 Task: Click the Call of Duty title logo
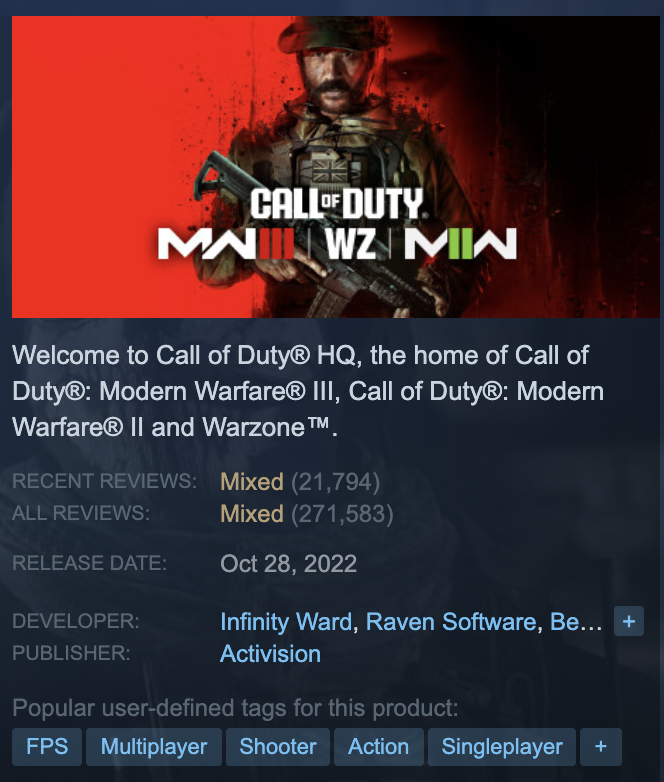point(338,203)
